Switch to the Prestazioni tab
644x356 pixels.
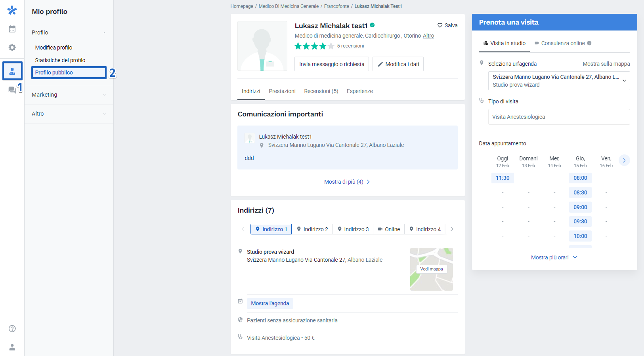coord(282,91)
